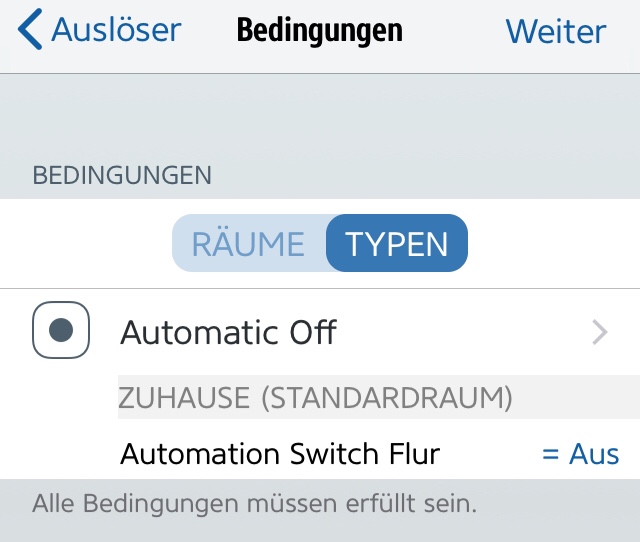The width and height of the screenshot is (640, 542).
Task: Click the word Flur in the condition row
Action: tap(413, 454)
